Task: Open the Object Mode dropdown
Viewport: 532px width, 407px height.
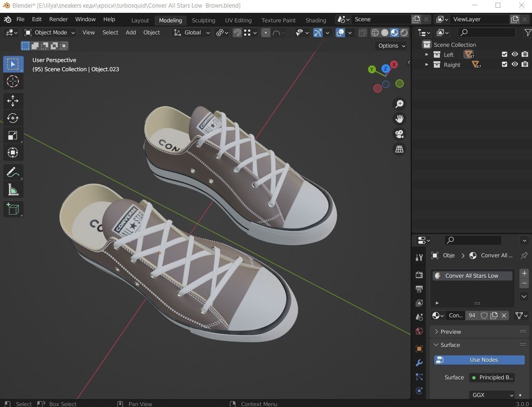Action: point(50,32)
